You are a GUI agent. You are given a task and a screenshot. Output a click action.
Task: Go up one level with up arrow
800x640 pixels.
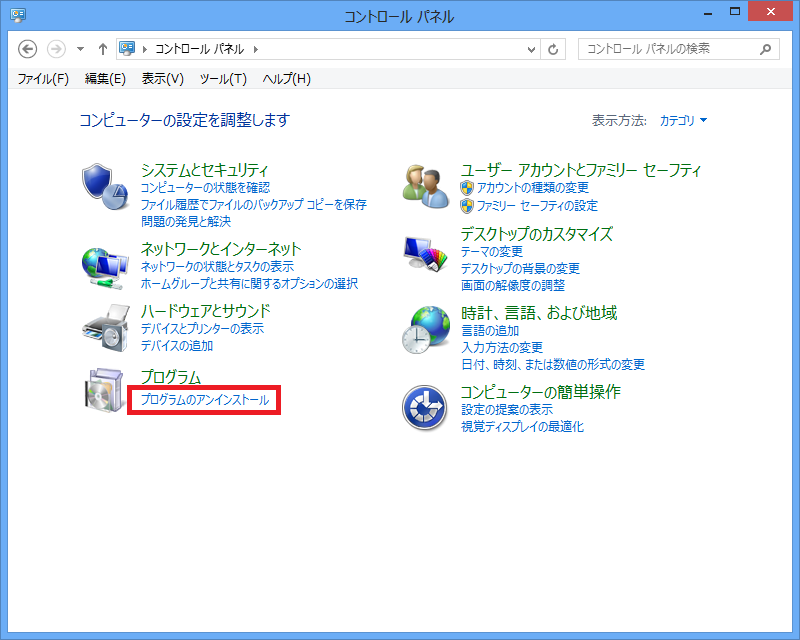tap(103, 49)
